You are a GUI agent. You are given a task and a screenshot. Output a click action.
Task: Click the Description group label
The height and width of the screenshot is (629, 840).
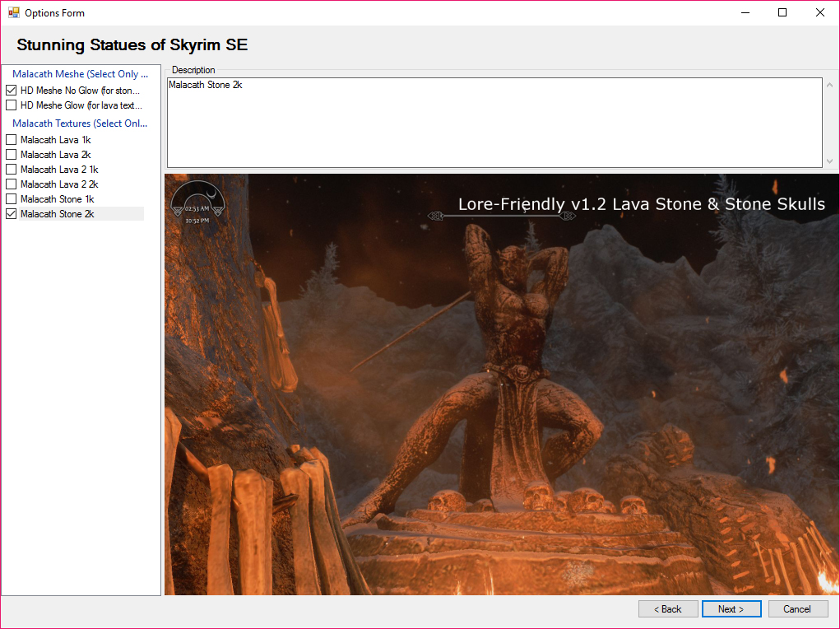point(193,70)
